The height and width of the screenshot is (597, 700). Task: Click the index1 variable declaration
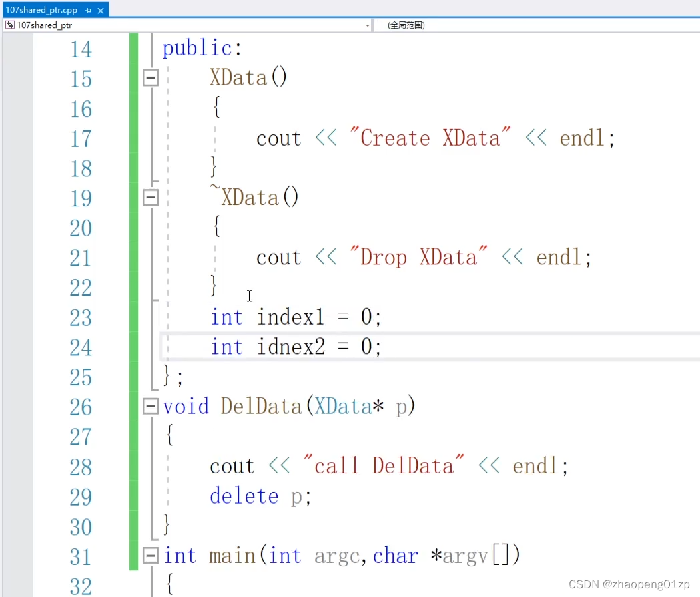pyautogui.click(x=290, y=317)
